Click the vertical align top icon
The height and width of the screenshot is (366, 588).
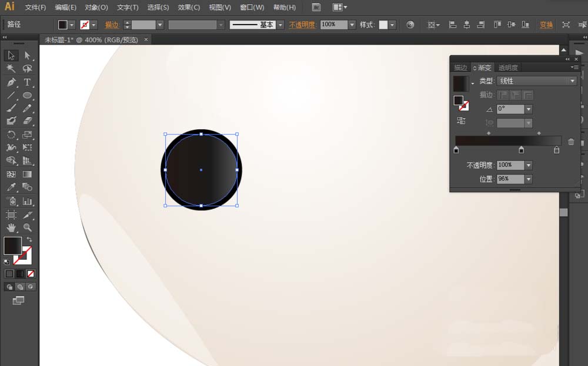[x=497, y=25]
